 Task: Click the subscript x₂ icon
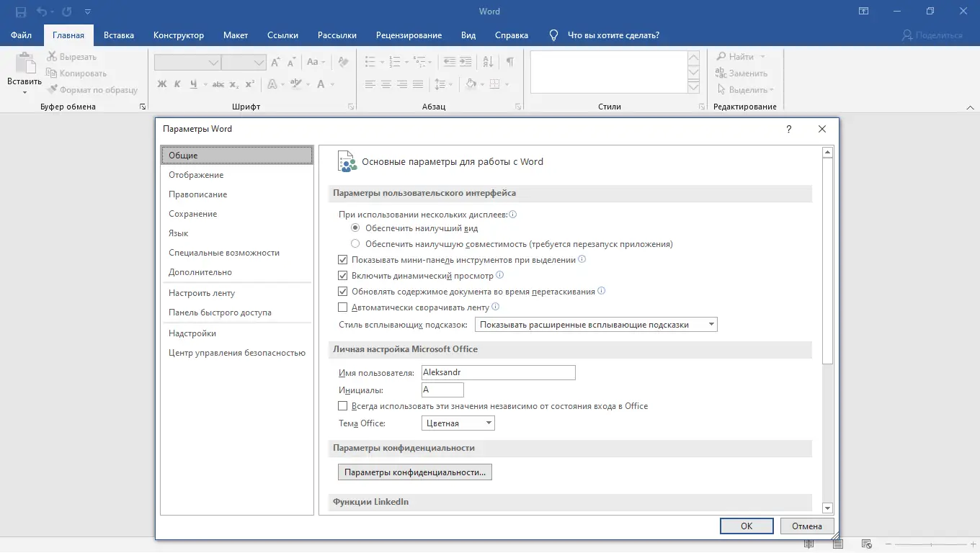pos(234,84)
